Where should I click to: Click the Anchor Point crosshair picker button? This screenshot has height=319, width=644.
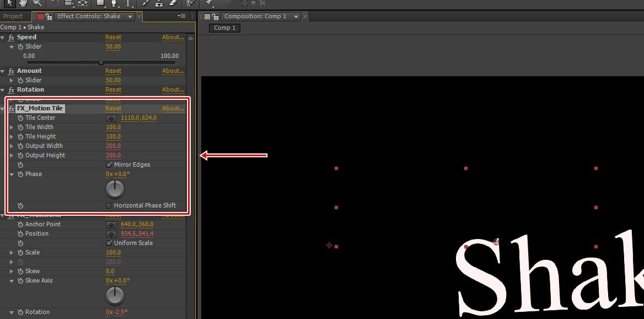pyautogui.click(x=111, y=225)
